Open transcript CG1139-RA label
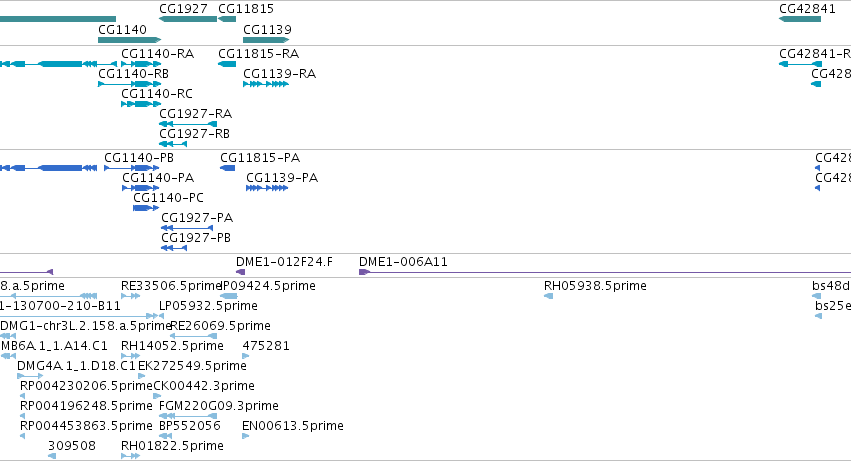The image size is (851, 461). click(280, 73)
